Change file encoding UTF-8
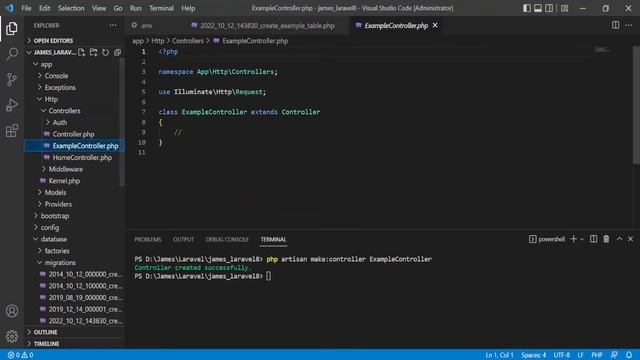Image resolution: width=640 pixels, height=360 pixels. click(562, 355)
